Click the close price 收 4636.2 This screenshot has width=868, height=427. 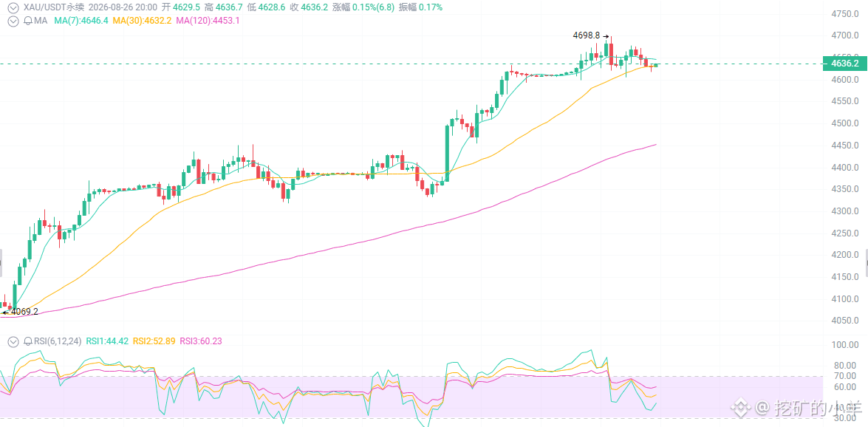pyautogui.click(x=307, y=7)
